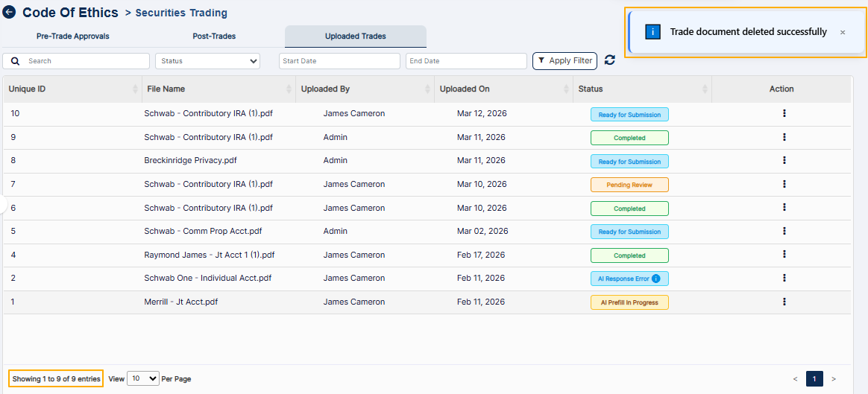The image size is (868, 394).
Task: Go to the next page arrow
Action: (834, 378)
